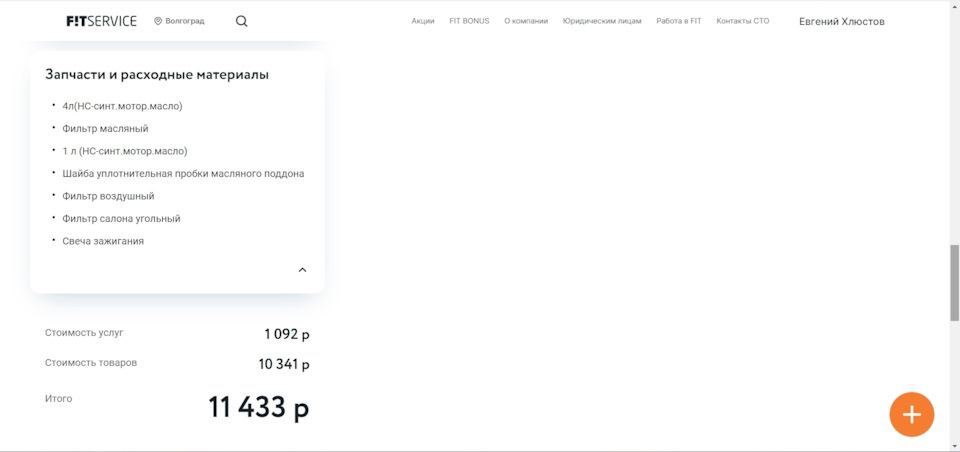Select the '4л(НС-синт.мотор.масло)' item
This screenshot has height=452, width=960.
click(x=122, y=106)
